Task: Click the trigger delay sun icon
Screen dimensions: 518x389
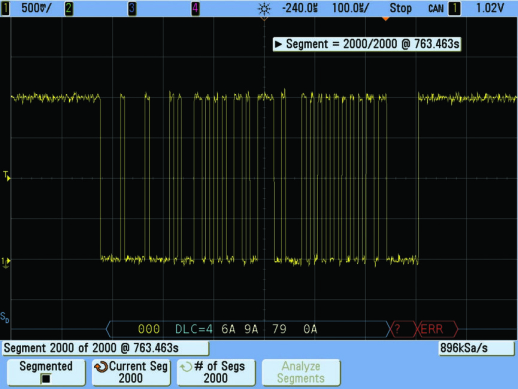Action: click(264, 9)
